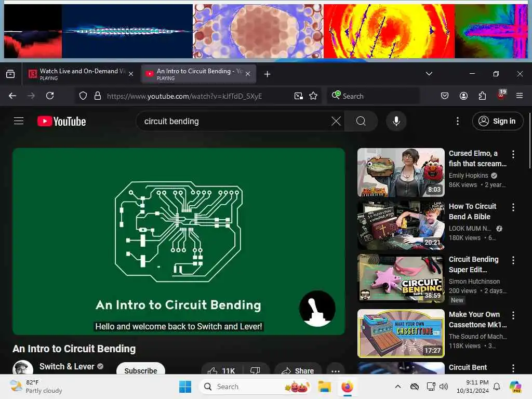This screenshot has width=532, height=399.
Task: Open Firefox from the taskbar
Action: (347, 387)
